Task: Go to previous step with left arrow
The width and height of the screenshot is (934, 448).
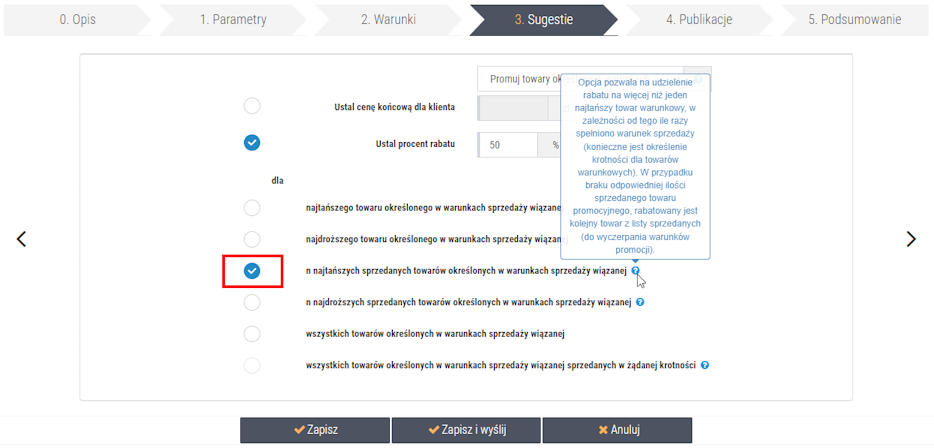Action: coord(21,239)
